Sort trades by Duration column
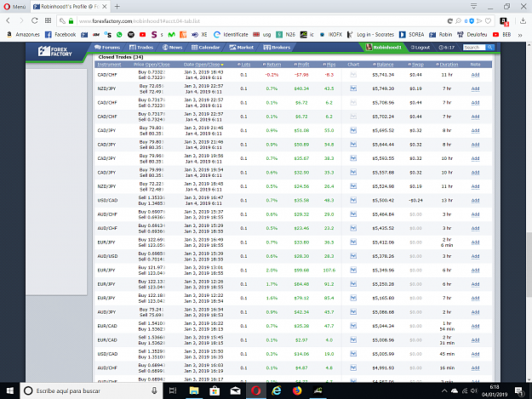Image resolution: width=532 pixels, height=399 pixels. (447, 65)
